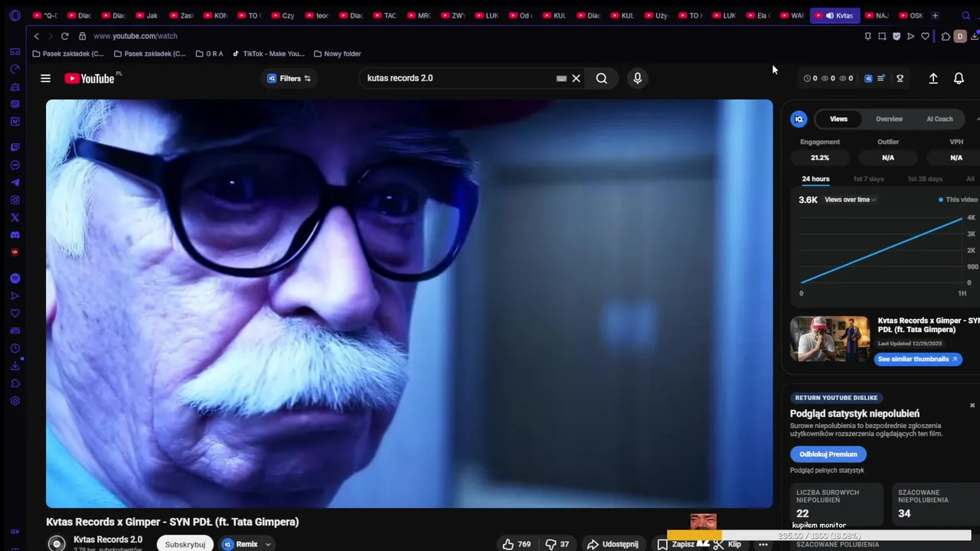The image size is (980, 551).
Task: Click the vidIQ trophy icon in the header
Action: pyautogui.click(x=900, y=78)
